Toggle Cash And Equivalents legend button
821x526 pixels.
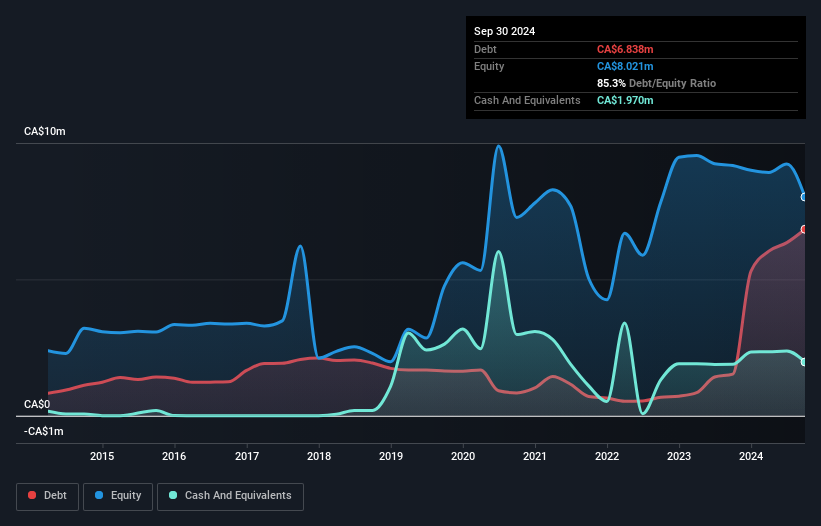coord(230,496)
